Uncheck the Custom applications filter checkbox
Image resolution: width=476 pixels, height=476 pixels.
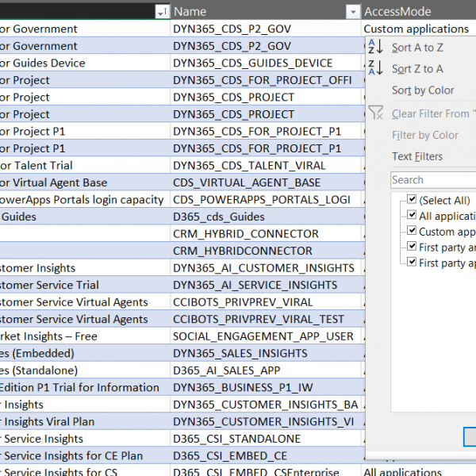coord(412,230)
